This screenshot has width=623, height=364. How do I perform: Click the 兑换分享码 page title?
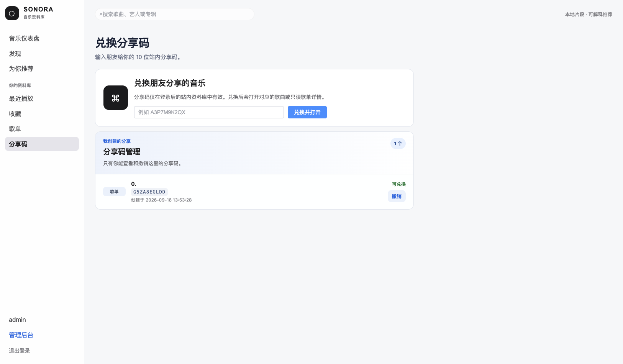click(122, 43)
